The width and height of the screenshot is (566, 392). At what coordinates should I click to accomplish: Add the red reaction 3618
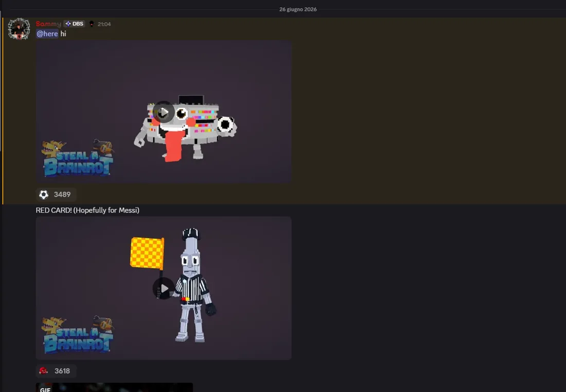[56, 371]
